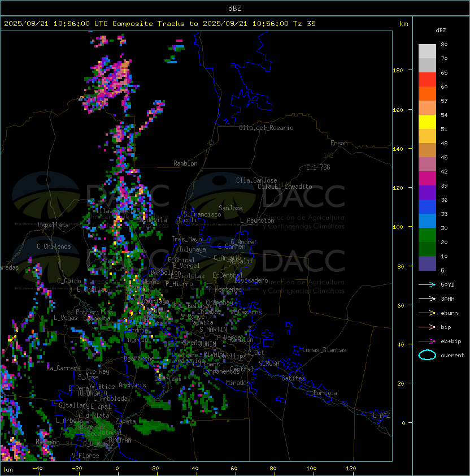
Task: Click the cyan 50YD arrow in legend
Action: [427, 284]
